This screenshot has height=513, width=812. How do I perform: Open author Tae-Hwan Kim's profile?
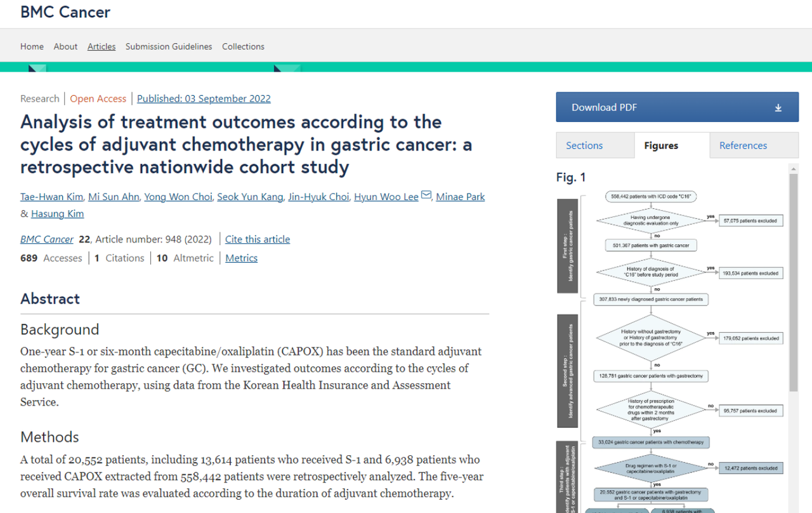[51, 197]
